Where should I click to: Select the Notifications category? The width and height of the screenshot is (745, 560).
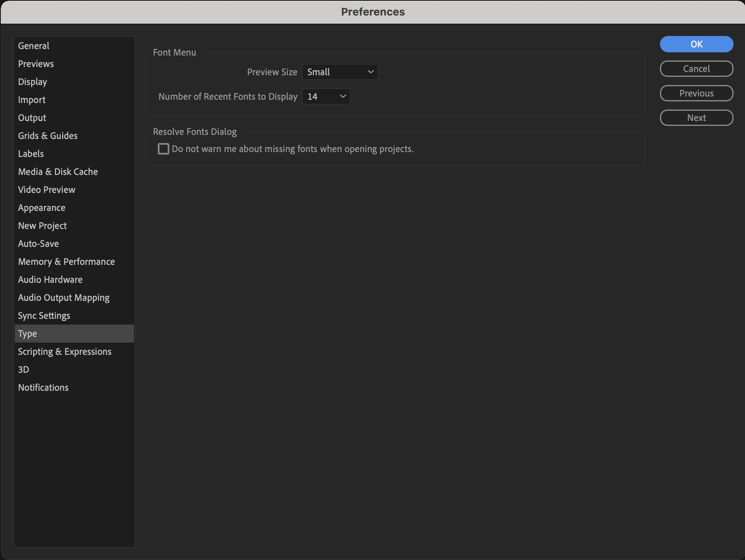(x=43, y=387)
